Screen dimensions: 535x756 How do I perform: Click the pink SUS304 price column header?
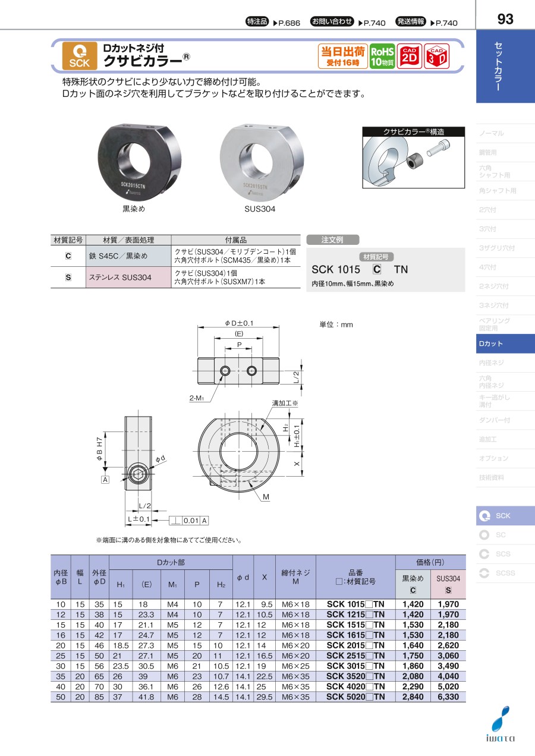click(x=448, y=584)
